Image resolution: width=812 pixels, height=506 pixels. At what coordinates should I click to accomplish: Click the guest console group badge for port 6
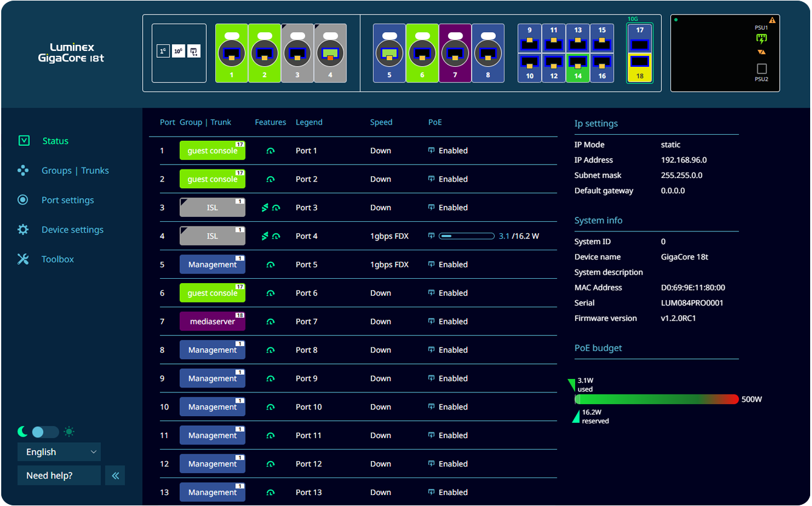click(212, 293)
